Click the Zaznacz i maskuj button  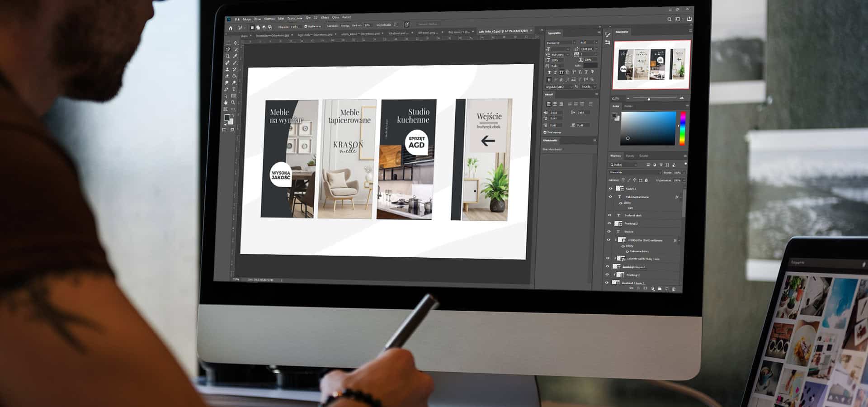point(428,24)
